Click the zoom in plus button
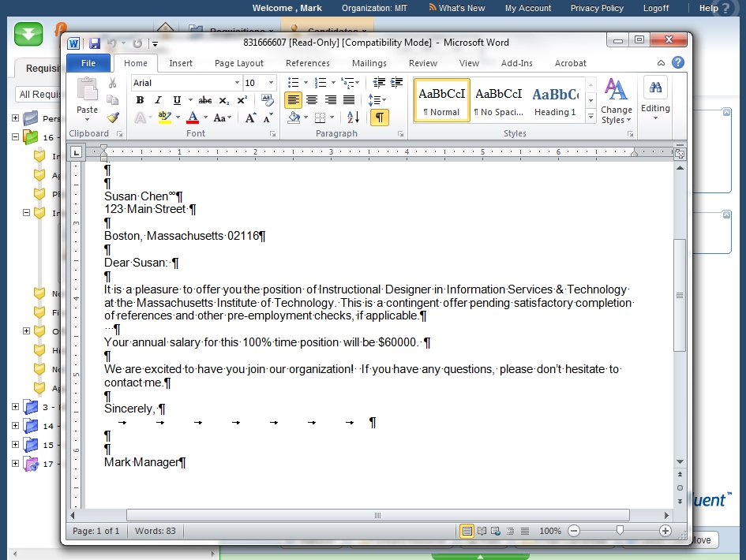Screen dimensions: 746x560 coord(665,531)
